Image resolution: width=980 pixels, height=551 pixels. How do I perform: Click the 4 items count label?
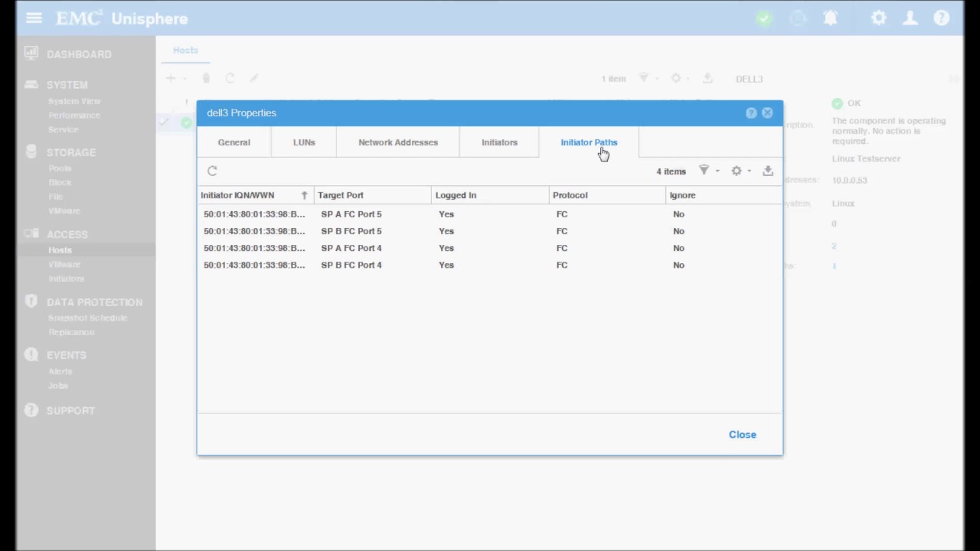671,171
